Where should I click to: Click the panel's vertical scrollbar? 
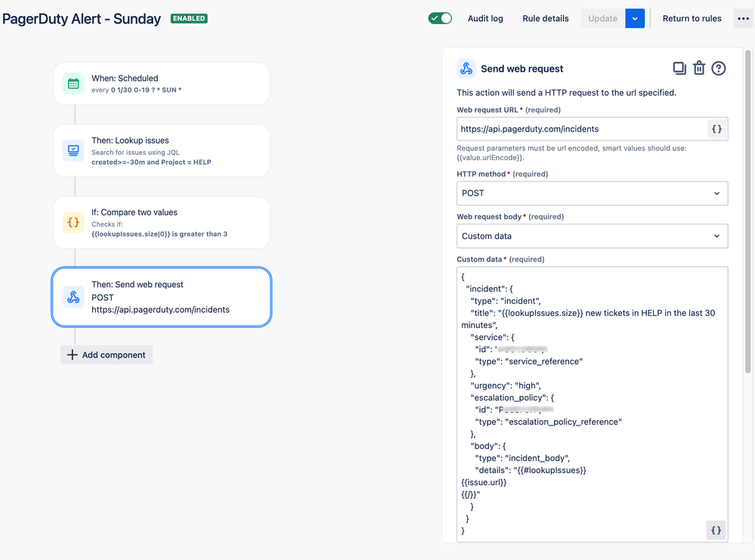[x=747, y=212]
